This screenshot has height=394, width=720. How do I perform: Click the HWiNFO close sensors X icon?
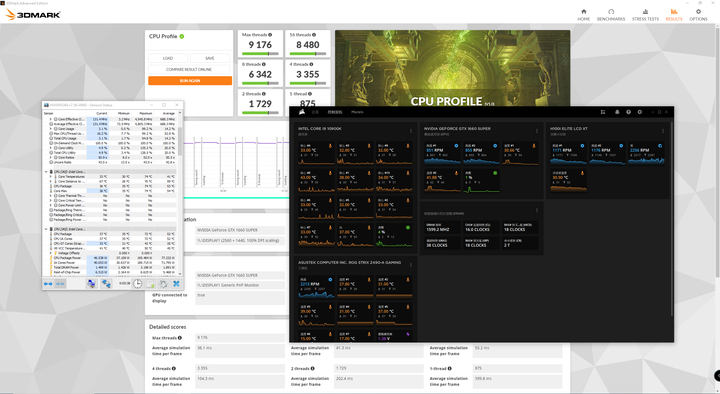[176, 284]
